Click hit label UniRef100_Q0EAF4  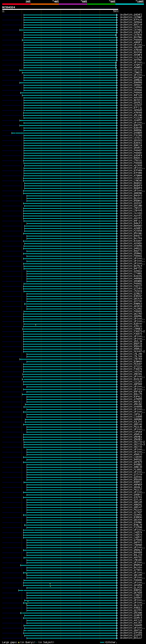pyautogui.click(x=131, y=156)
